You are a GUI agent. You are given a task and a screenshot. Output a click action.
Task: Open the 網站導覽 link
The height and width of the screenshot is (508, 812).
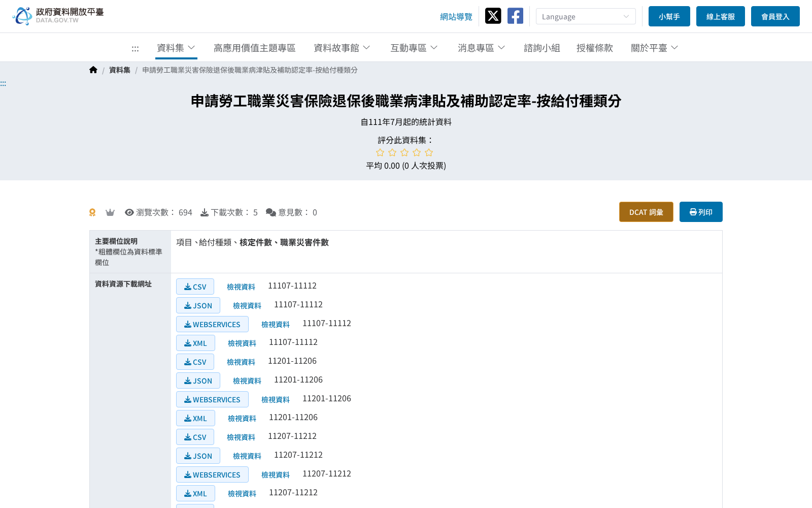tap(456, 17)
